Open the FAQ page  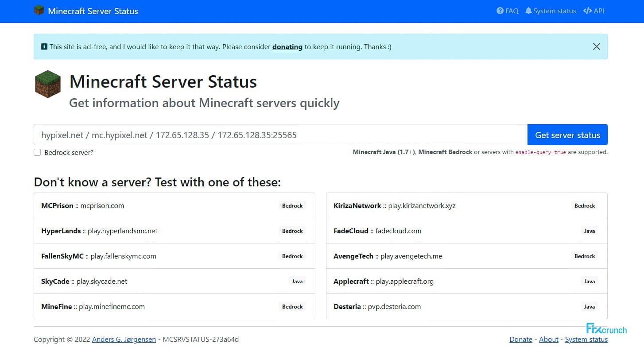pos(508,11)
